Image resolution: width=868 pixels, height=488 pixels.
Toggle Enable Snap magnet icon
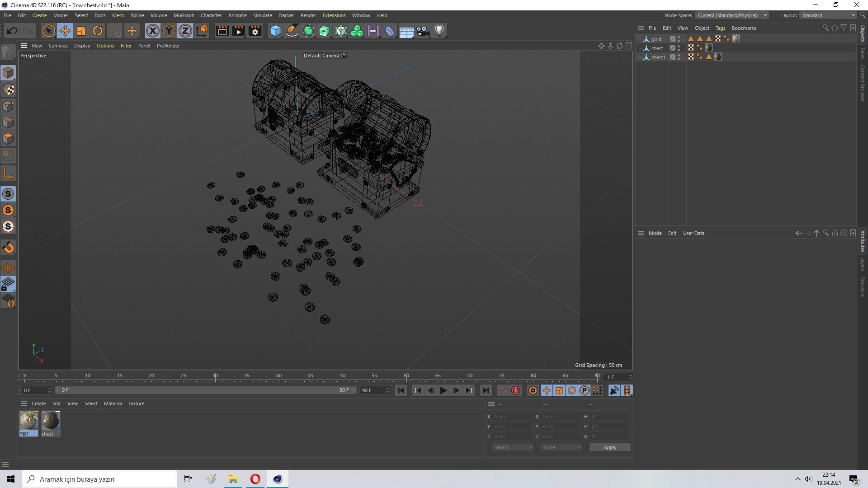click(8, 248)
